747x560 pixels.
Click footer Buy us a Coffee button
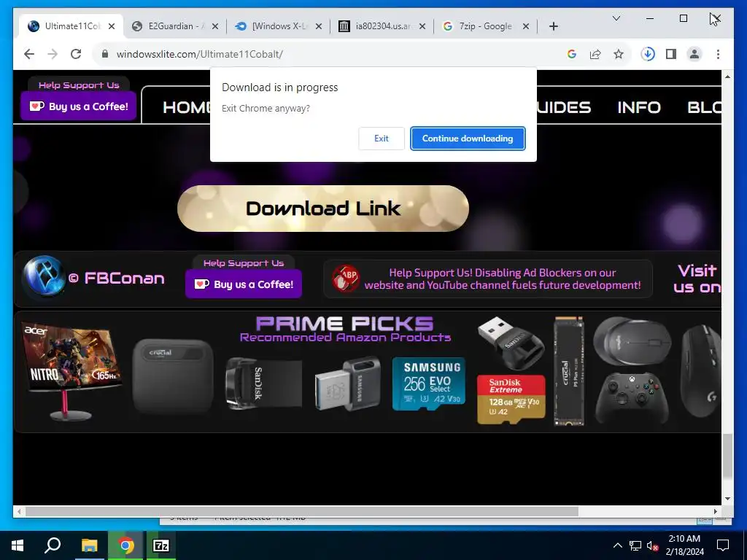click(x=244, y=284)
